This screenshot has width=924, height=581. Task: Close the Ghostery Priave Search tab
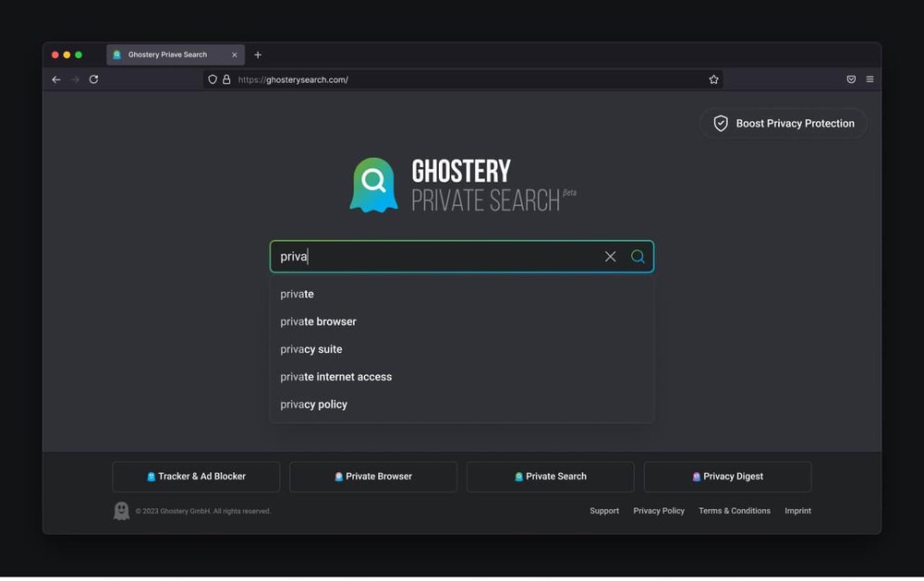coord(235,54)
